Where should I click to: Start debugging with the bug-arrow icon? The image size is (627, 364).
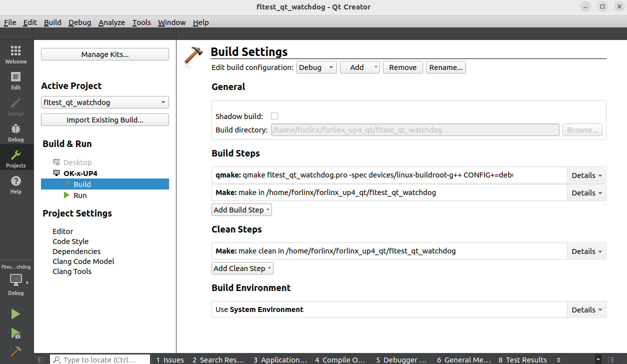[x=16, y=333]
